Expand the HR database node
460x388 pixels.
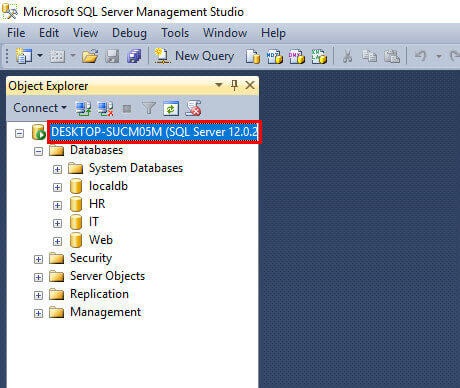click(57, 206)
